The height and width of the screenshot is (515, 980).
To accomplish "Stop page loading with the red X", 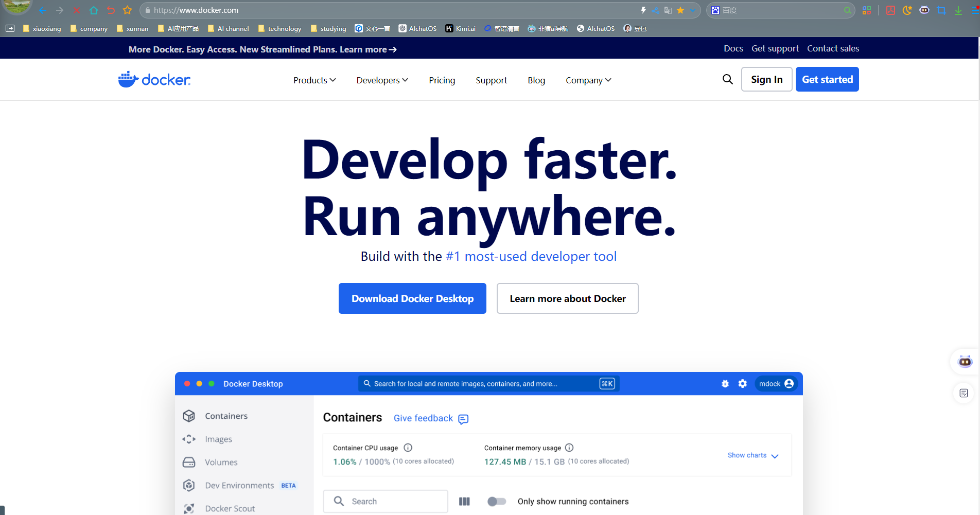I will 77,10.
